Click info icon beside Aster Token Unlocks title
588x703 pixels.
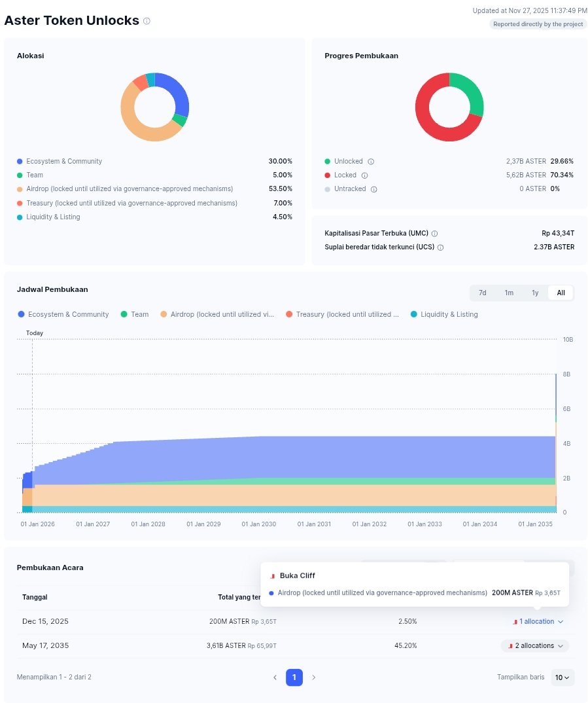(147, 21)
